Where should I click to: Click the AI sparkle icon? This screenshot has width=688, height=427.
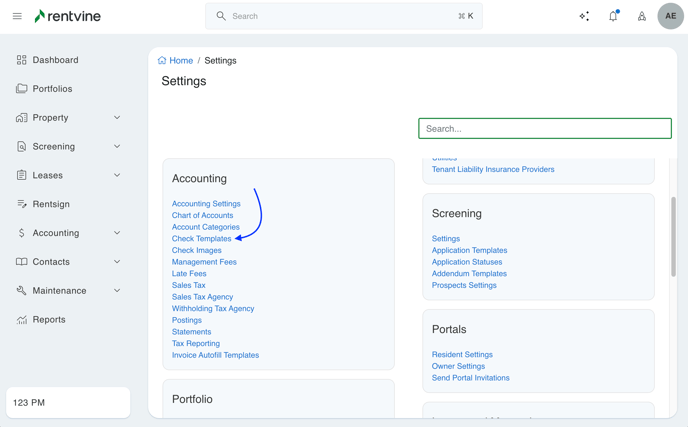tap(584, 16)
